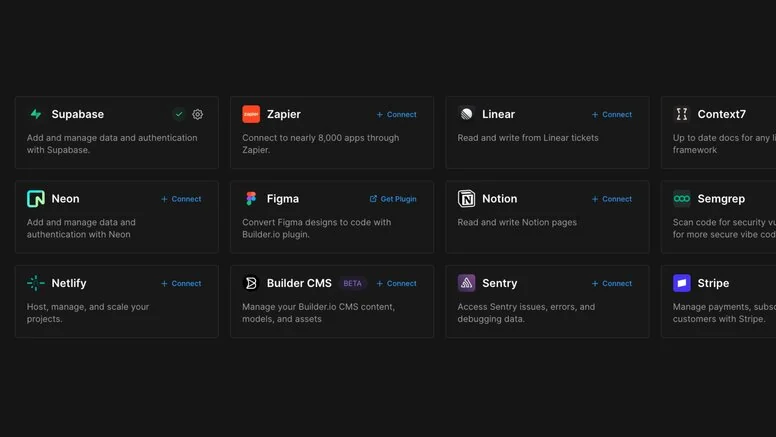Connect the Neon integration
The width and height of the screenshot is (776, 437).
click(181, 199)
